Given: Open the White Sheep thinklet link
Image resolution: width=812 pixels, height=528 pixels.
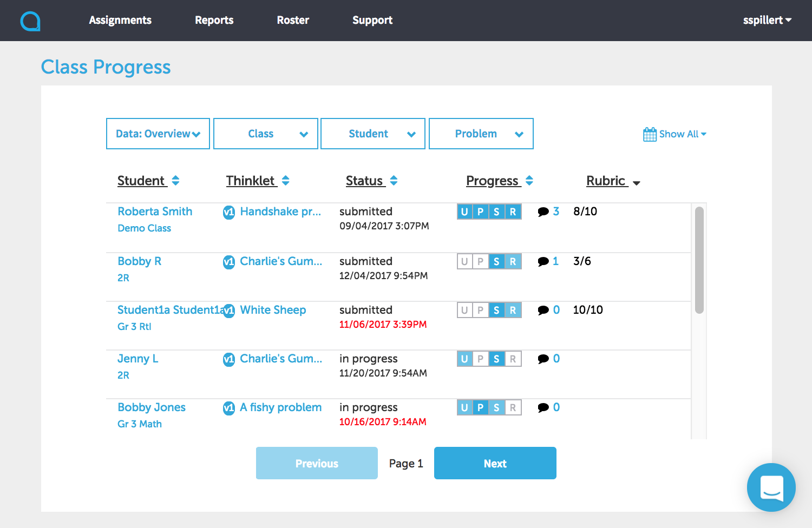Looking at the screenshot, I should pyautogui.click(x=273, y=310).
